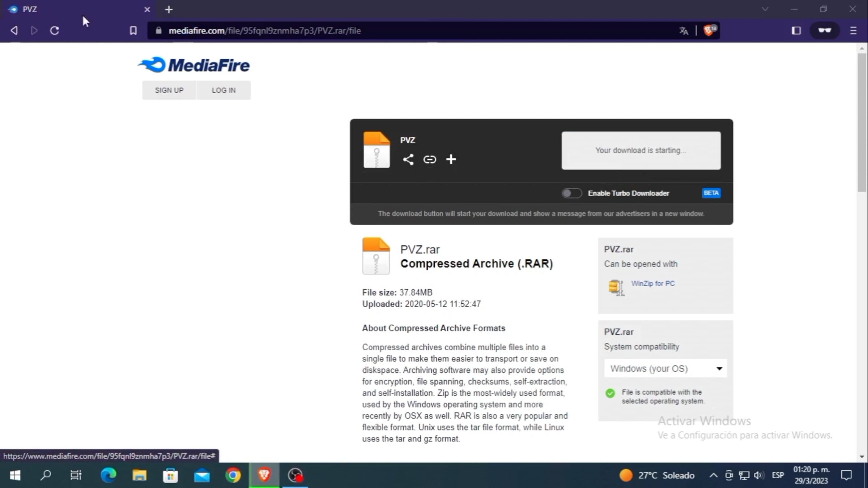
Task: Open the translate icon in address bar
Action: coord(684,31)
